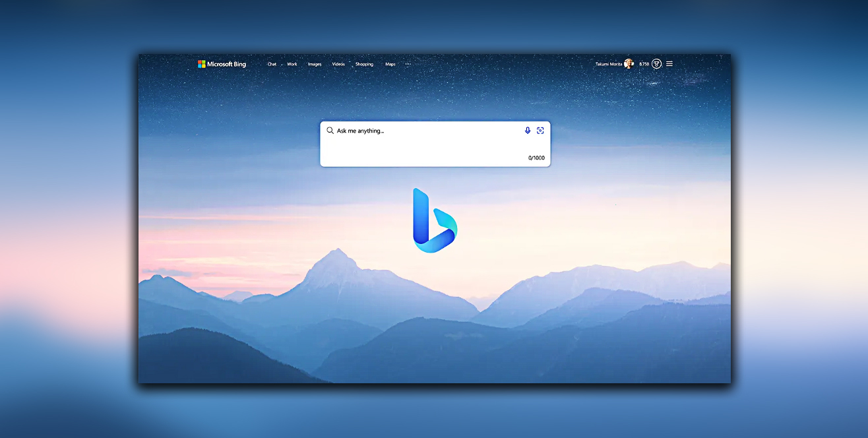Open the Shopping tab

pyautogui.click(x=364, y=64)
